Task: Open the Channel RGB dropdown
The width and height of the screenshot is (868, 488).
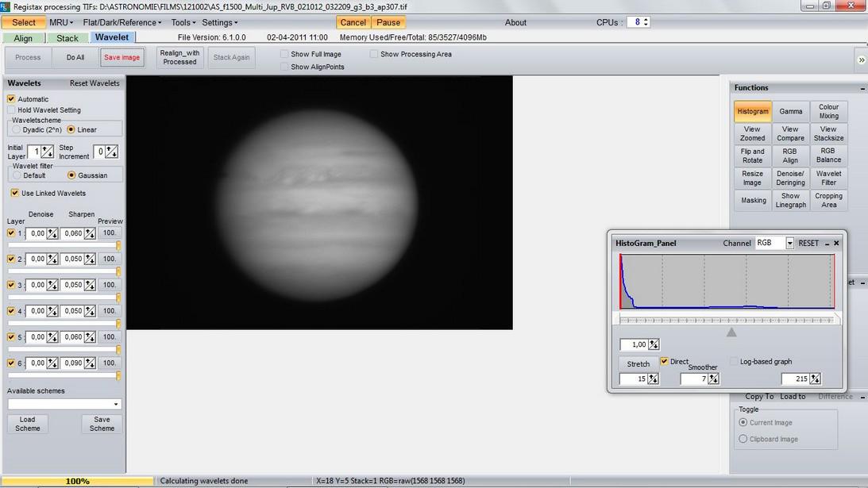Action: click(789, 244)
